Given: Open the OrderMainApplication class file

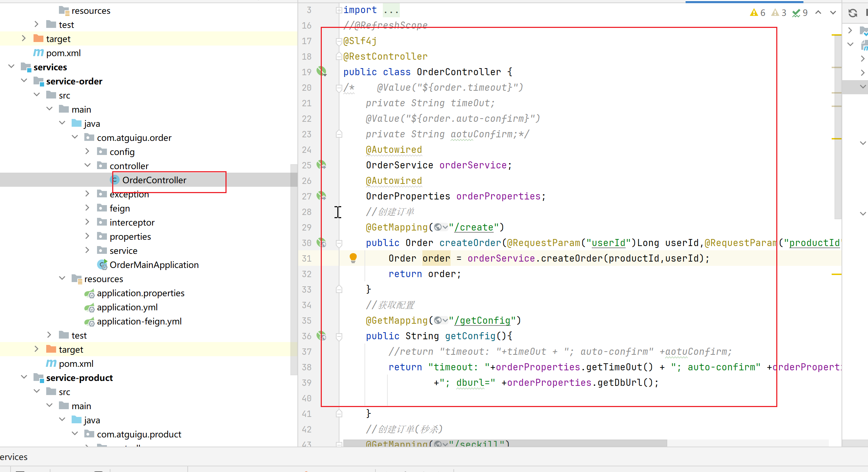Looking at the screenshot, I should click(x=154, y=265).
